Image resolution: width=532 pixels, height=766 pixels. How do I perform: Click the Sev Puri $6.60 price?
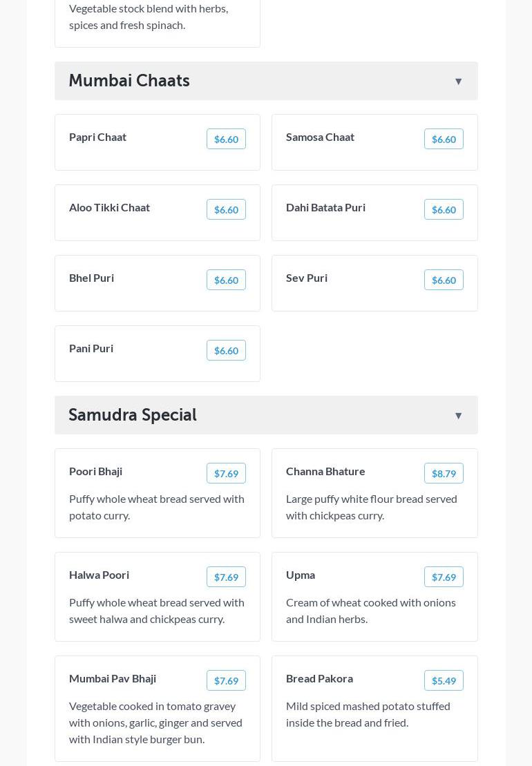tap(444, 280)
